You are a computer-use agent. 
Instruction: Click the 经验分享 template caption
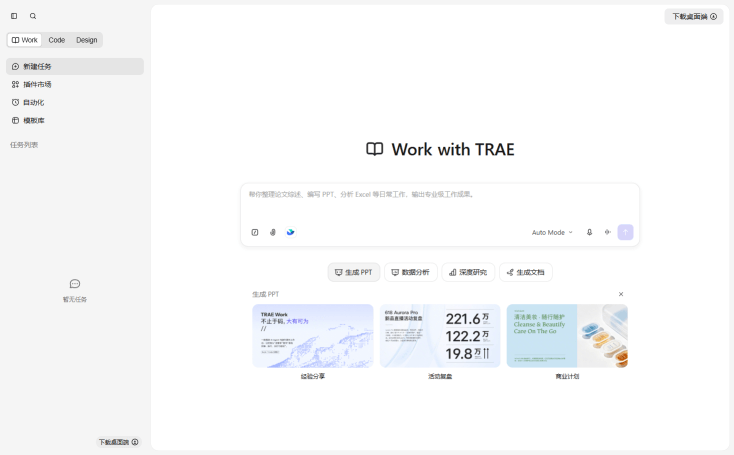click(x=313, y=376)
